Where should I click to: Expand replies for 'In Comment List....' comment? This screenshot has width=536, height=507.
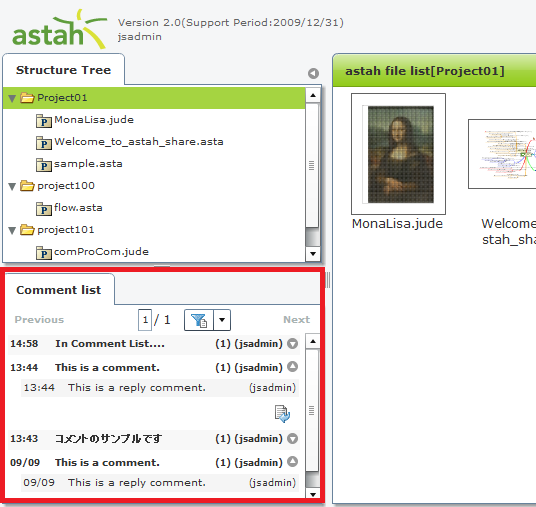point(292,344)
